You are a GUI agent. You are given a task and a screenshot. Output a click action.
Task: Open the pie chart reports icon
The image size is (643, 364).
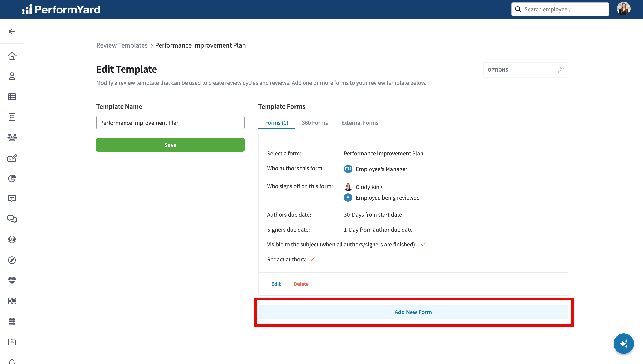[12, 179]
